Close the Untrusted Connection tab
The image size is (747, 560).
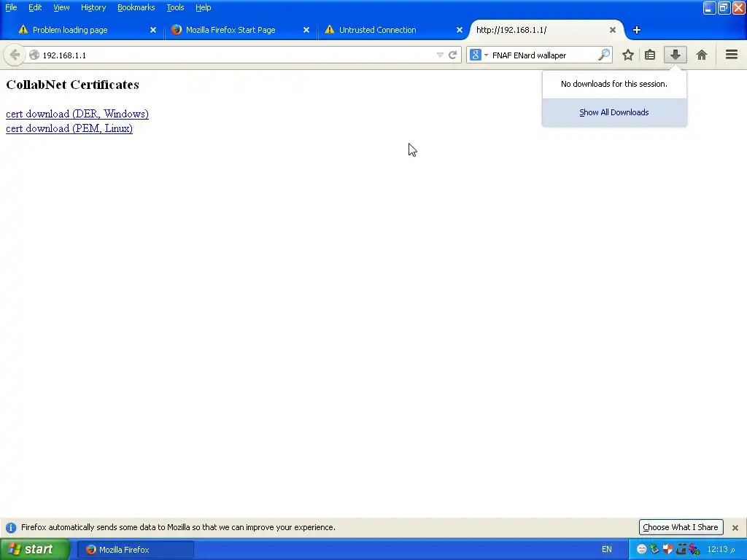coord(460,30)
